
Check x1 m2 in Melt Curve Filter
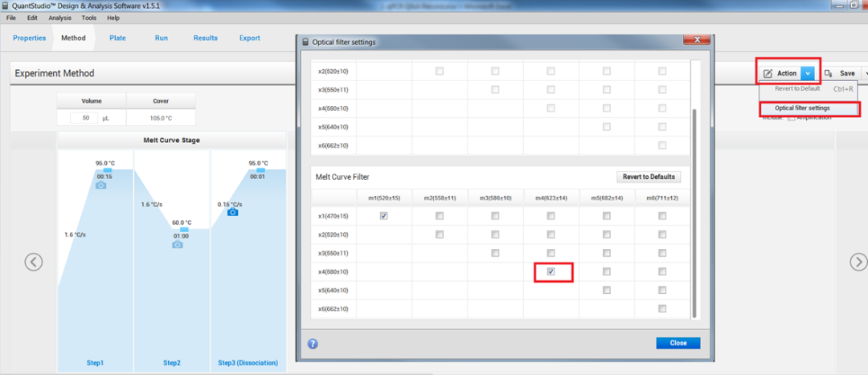pos(440,216)
